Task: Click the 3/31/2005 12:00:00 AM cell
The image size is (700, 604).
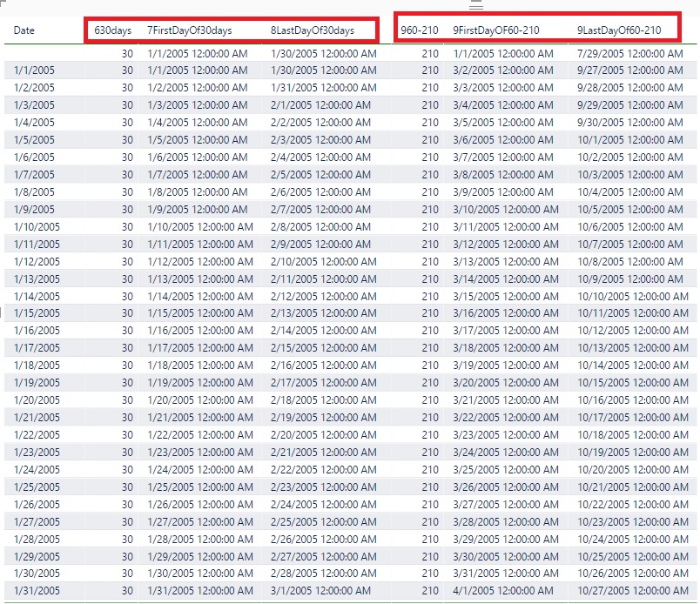Action: (506, 574)
